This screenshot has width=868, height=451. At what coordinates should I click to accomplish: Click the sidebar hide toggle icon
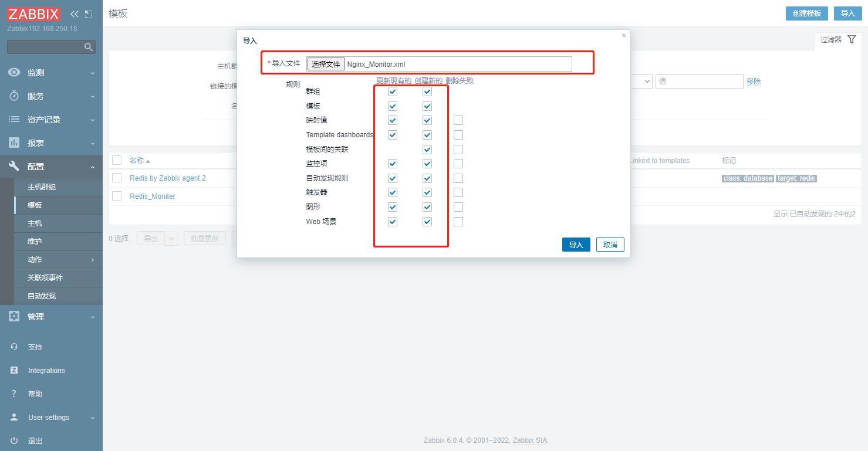89,14
